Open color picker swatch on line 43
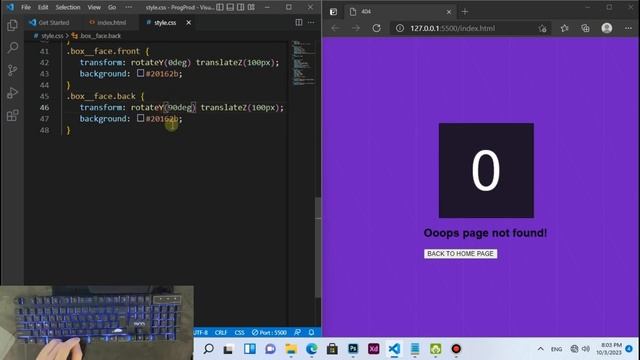The width and height of the screenshot is (640, 360). (x=140, y=73)
